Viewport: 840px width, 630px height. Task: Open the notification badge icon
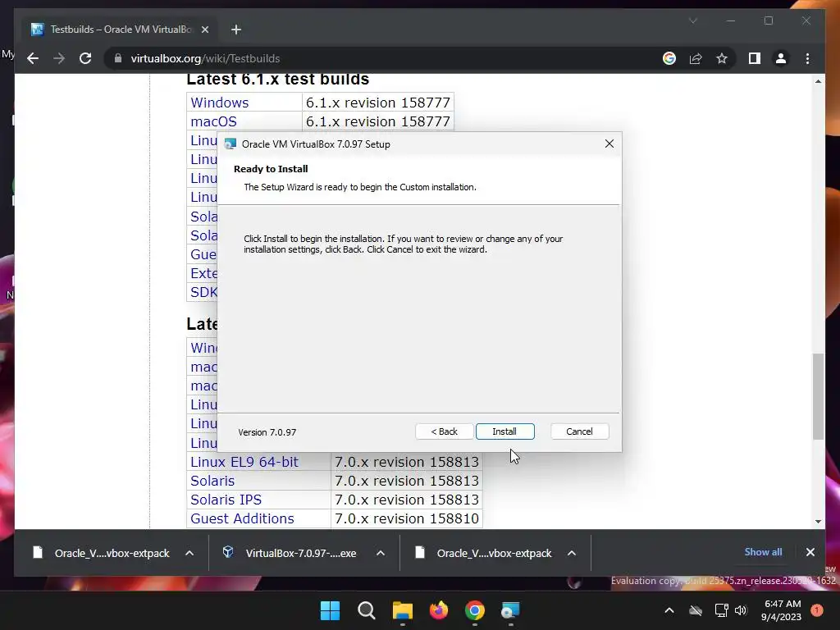tap(816, 610)
